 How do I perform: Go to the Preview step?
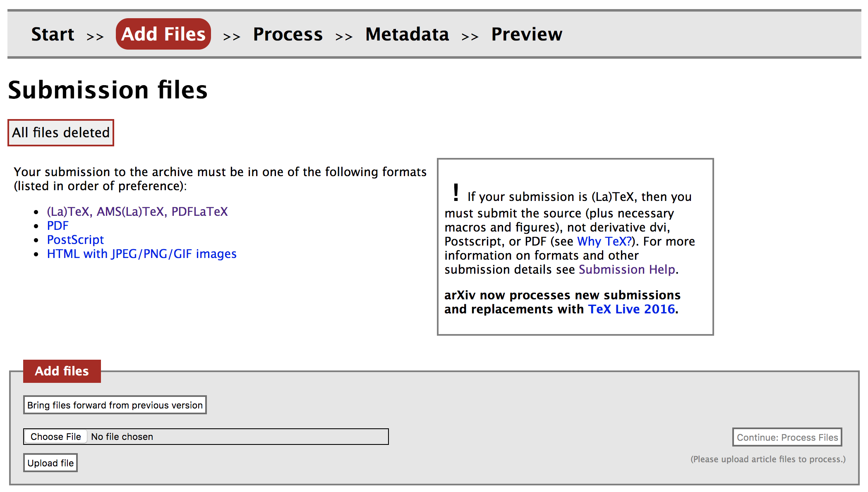coord(526,34)
